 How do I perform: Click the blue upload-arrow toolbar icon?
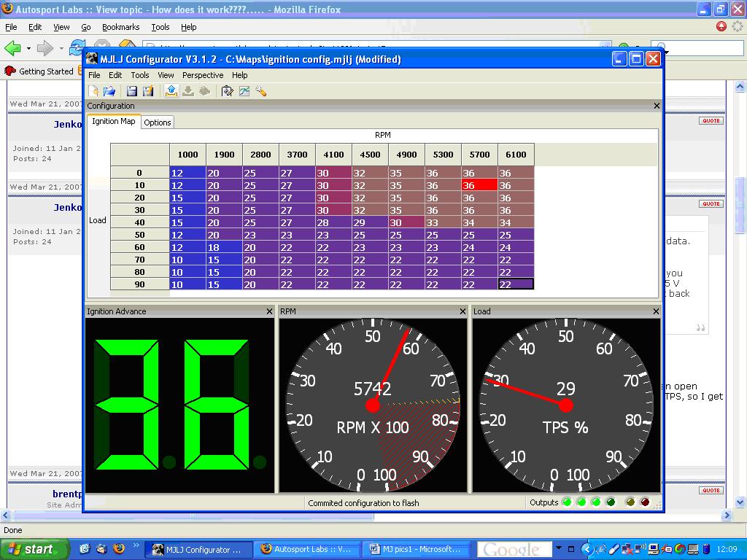click(171, 91)
